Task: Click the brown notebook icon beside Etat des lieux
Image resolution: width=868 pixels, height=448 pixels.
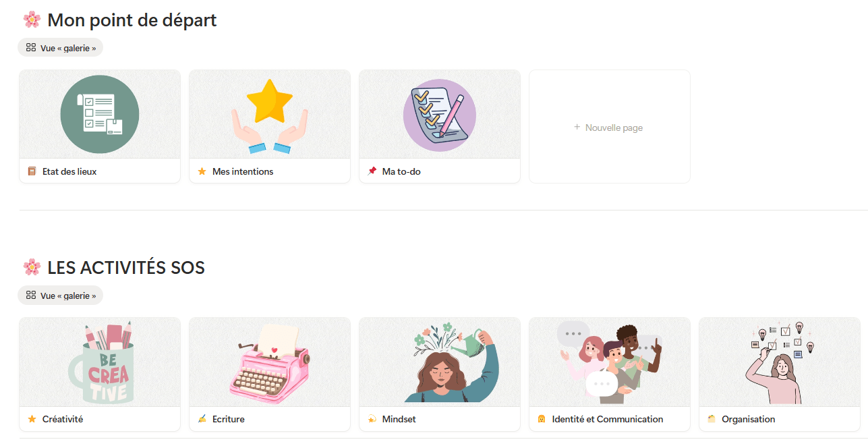Action: click(32, 171)
